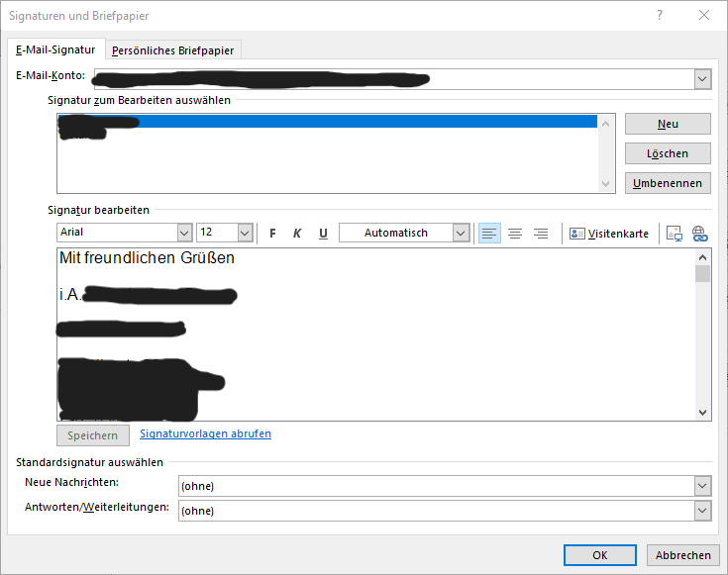Switch to E-Mail-Signatur tab

coord(55,49)
